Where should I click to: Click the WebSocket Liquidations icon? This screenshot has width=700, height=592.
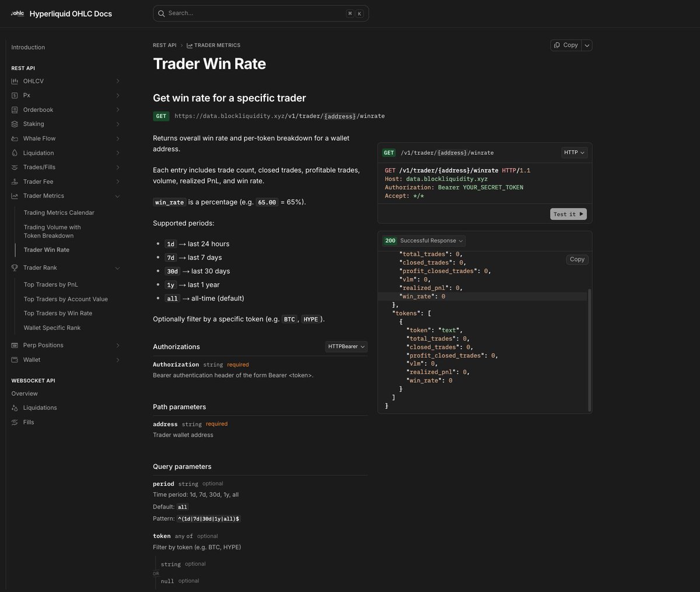(x=15, y=408)
